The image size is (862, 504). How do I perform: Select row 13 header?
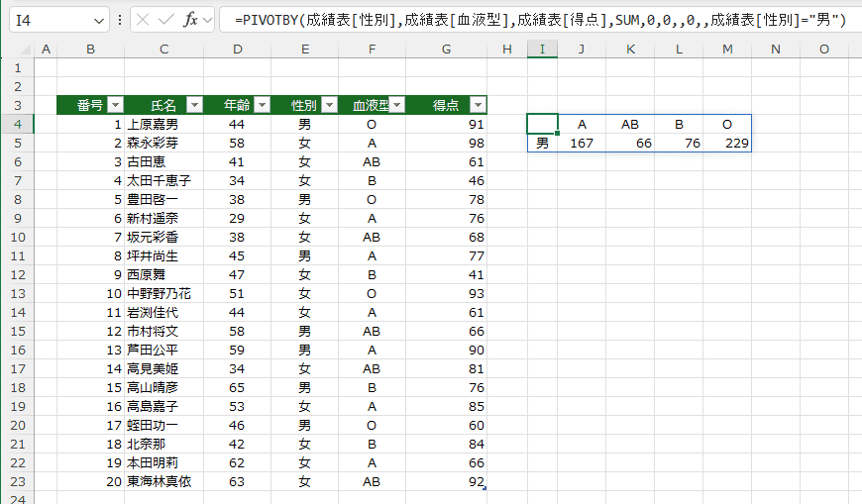click(x=18, y=293)
